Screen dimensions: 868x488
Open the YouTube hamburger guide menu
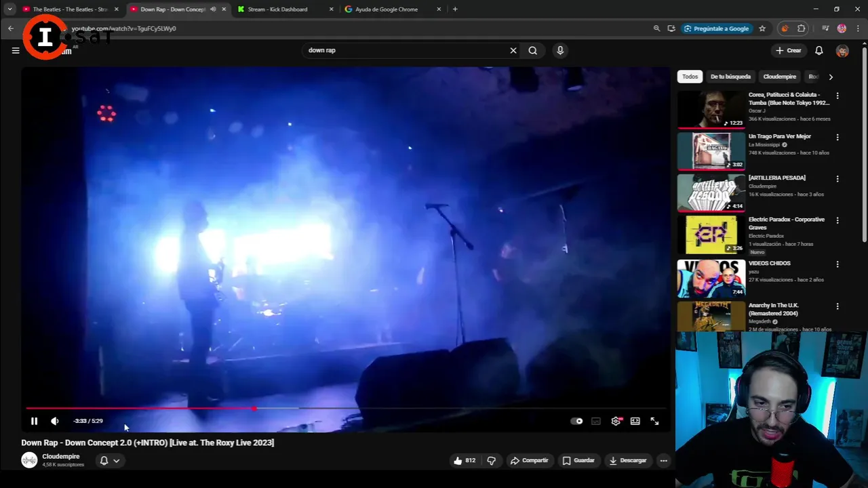[x=16, y=50]
